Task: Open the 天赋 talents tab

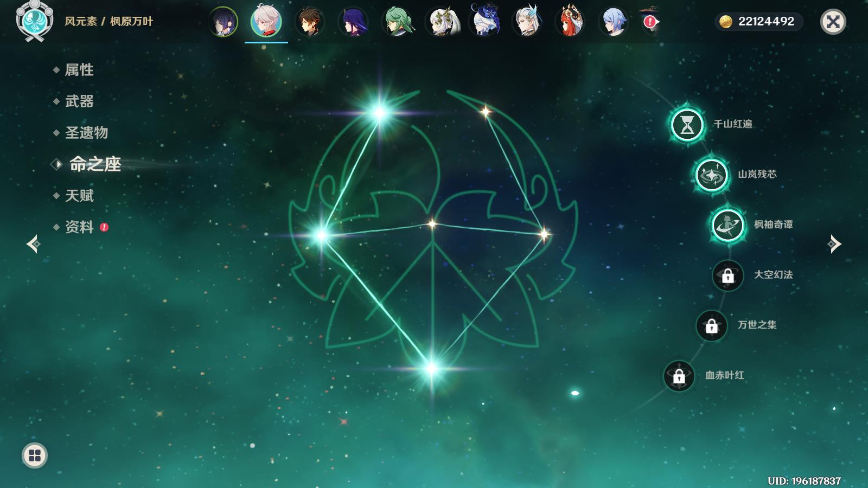Action: [x=79, y=195]
